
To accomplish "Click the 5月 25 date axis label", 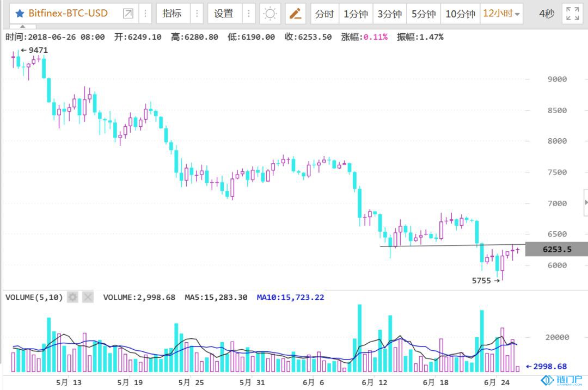I will 191,382.
